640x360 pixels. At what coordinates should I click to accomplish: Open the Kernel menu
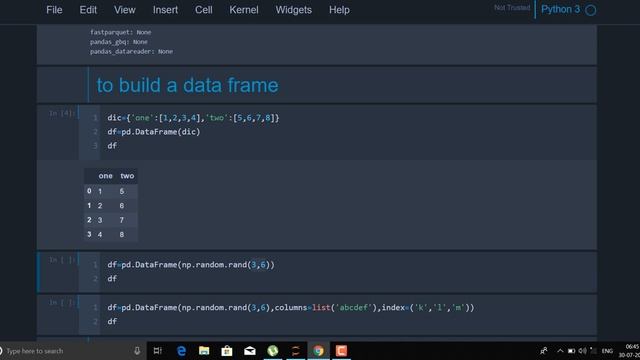[244, 10]
